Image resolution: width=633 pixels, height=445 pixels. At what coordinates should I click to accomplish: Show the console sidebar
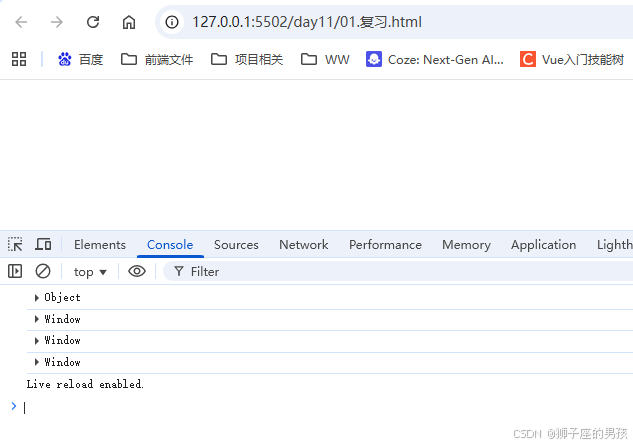pyautogui.click(x=15, y=271)
